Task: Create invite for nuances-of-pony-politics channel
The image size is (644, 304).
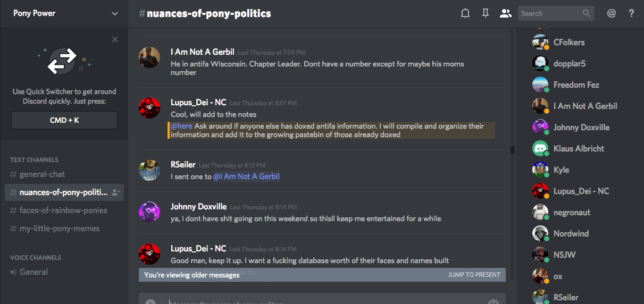Action: click(116, 192)
